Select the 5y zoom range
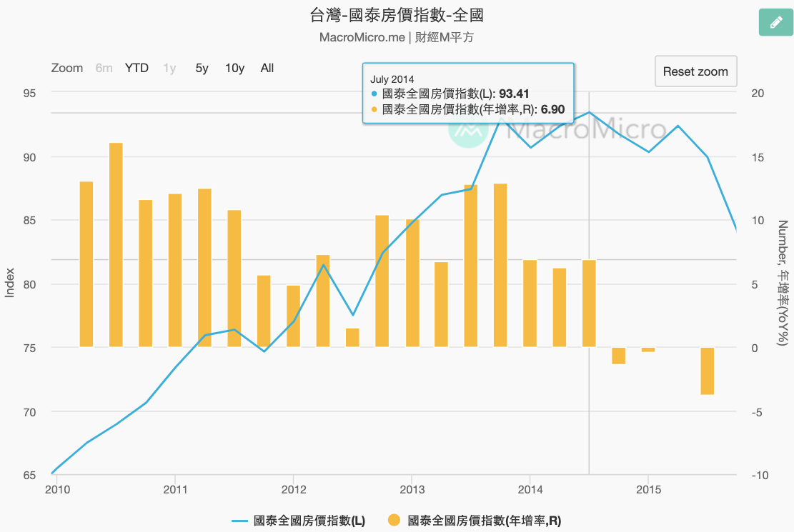The width and height of the screenshot is (794, 532). (202, 69)
